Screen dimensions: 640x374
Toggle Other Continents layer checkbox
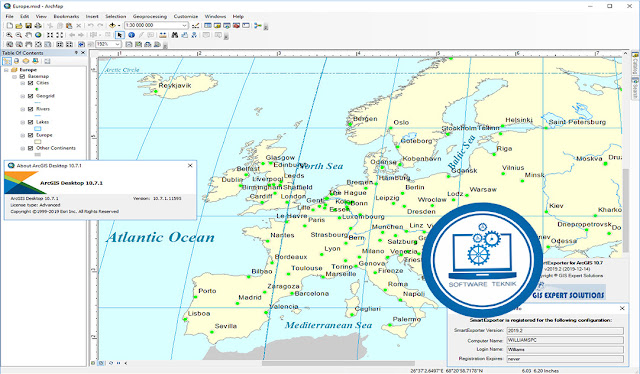30,148
